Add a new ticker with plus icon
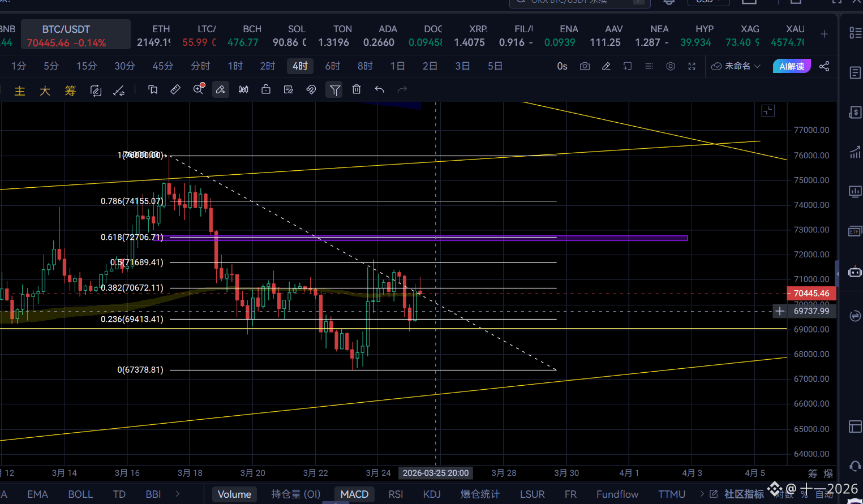 tap(824, 35)
